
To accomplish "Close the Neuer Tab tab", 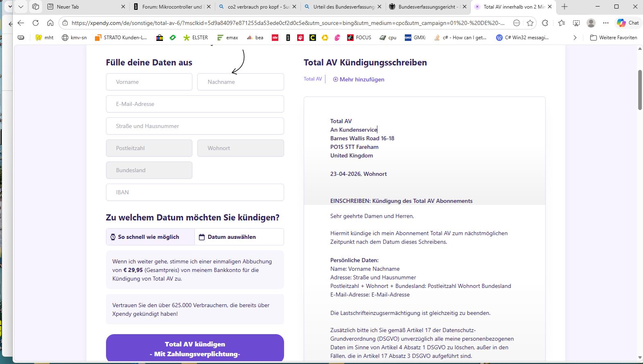I will [123, 7].
